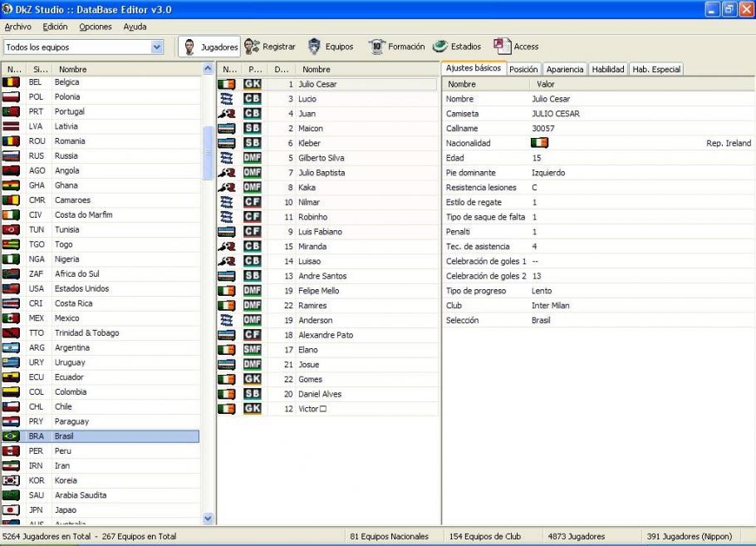Screen dimensions: 756x546
Task: Switch to the Apariencia tab
Action: tap(565, 70)
